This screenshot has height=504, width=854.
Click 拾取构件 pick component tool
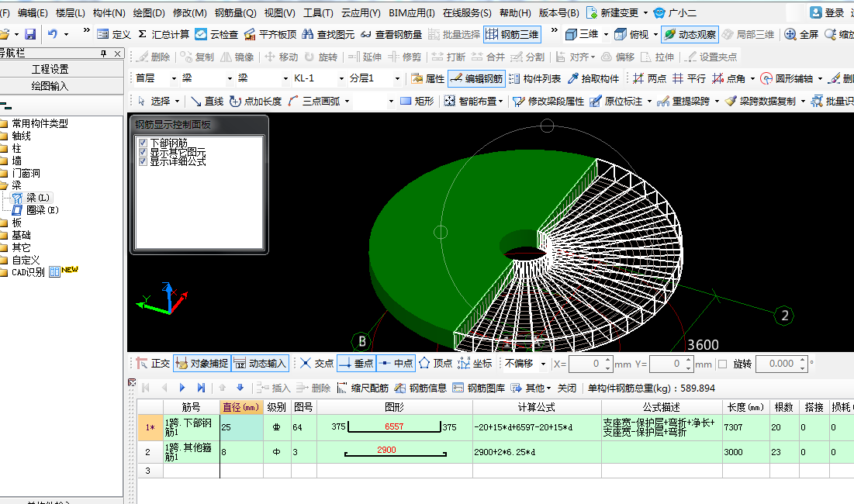[593, 79]
